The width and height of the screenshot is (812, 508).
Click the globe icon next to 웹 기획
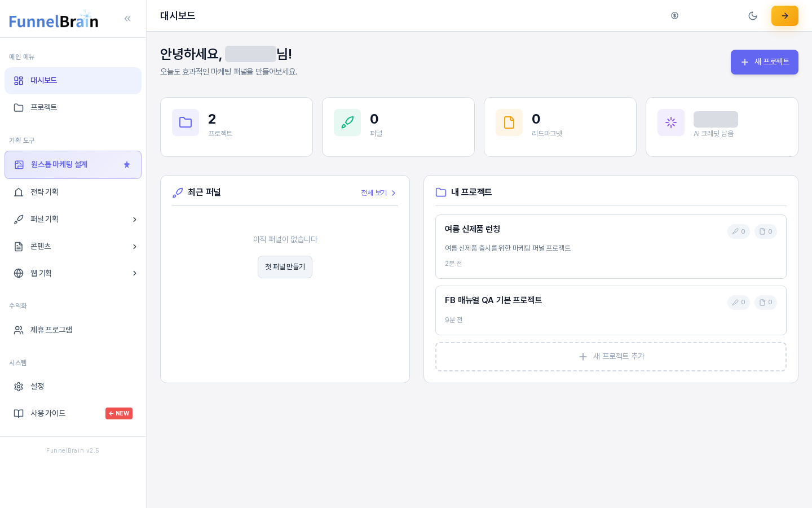tap(19, 273)
